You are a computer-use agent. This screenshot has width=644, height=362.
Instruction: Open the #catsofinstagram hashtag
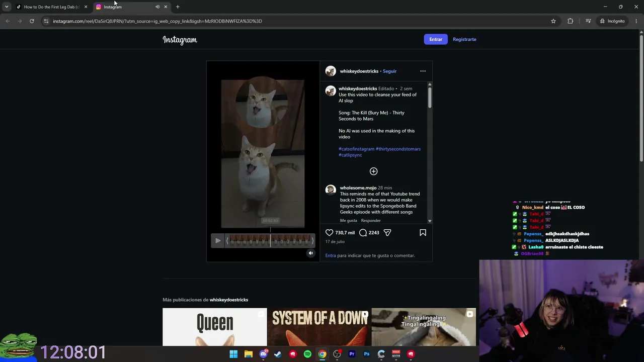coord(356,149)
